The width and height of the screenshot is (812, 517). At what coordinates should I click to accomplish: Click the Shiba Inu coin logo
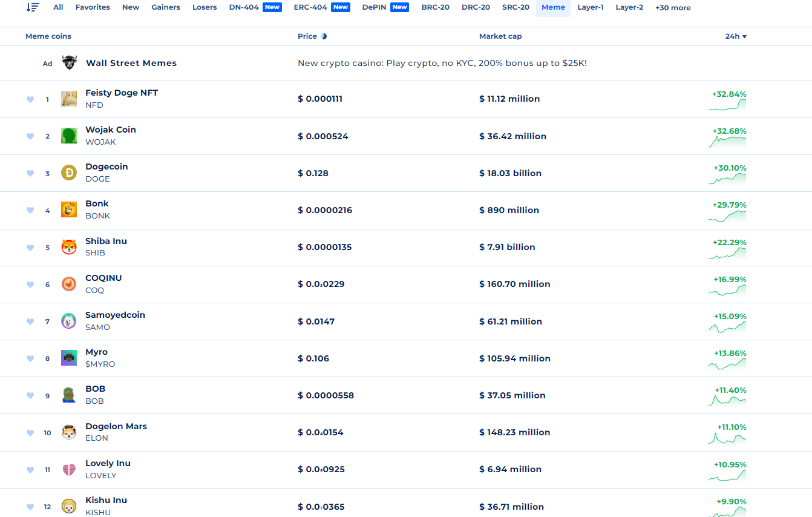click(69, 247)
